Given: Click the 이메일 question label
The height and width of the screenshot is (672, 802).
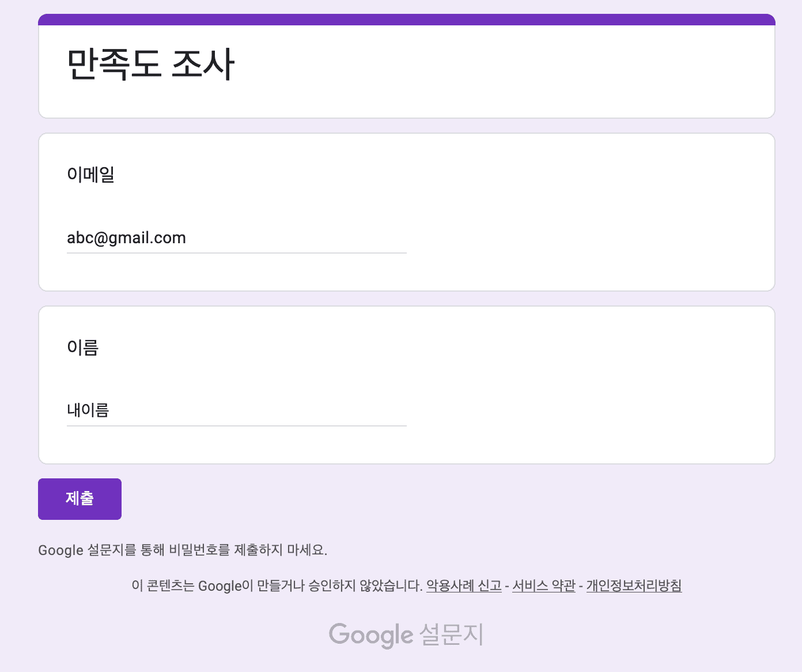Looking at the screenshot, I should 90,174.
